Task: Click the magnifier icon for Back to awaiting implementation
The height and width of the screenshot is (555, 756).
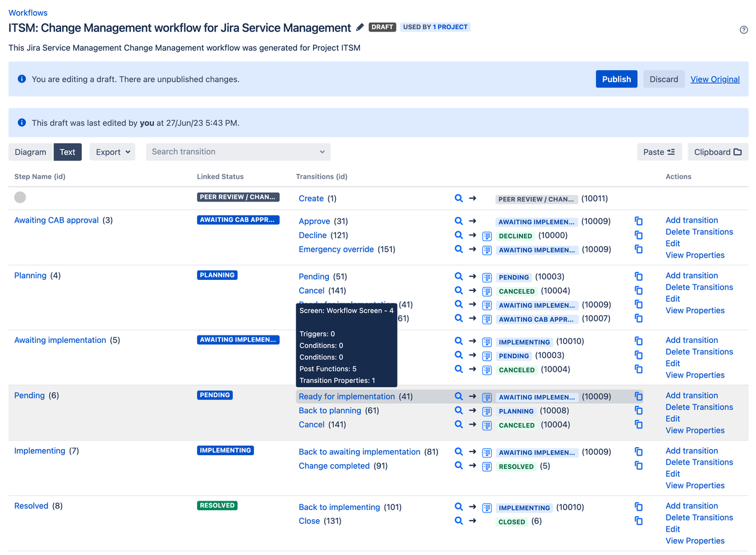Action: 458,451
